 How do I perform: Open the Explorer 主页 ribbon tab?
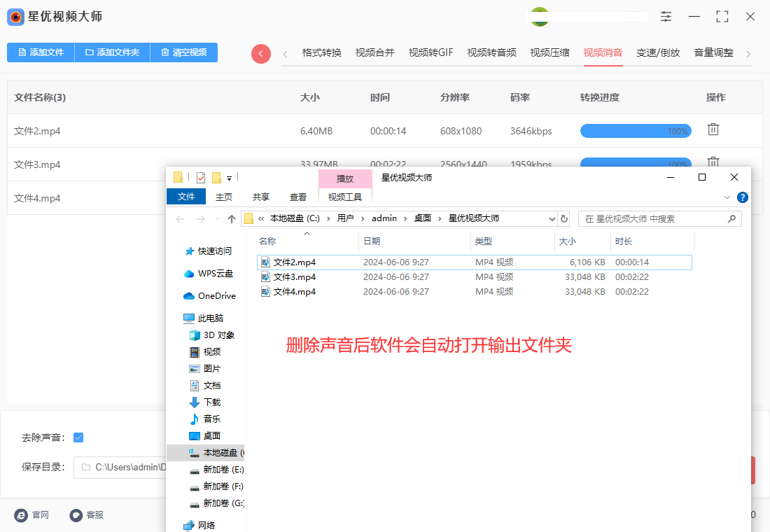[x=224, y=197]
